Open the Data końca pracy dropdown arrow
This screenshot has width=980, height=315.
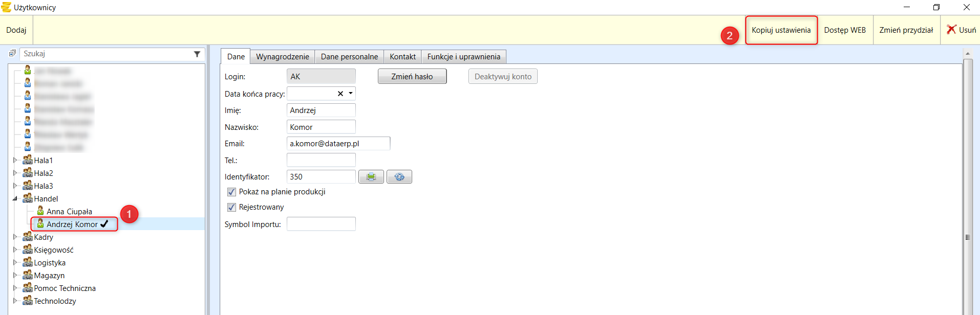[351, 94]
